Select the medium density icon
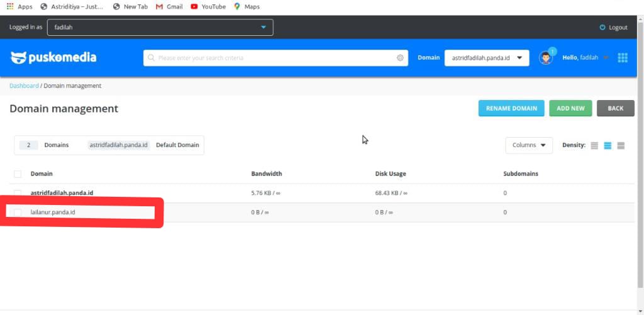This screenshot has height=315, width=644. coord(608,145)
